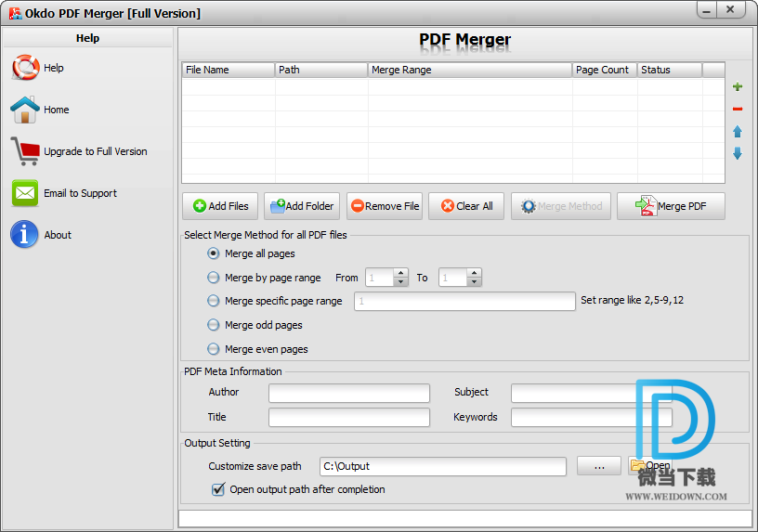Add a file with the green plus icon

coord(738,86)
